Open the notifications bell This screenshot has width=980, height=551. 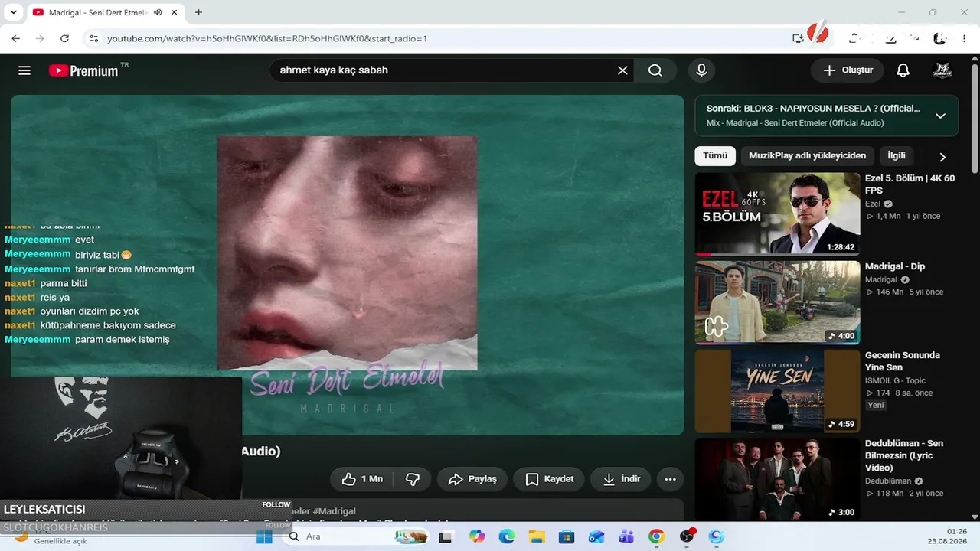(903, 70)
